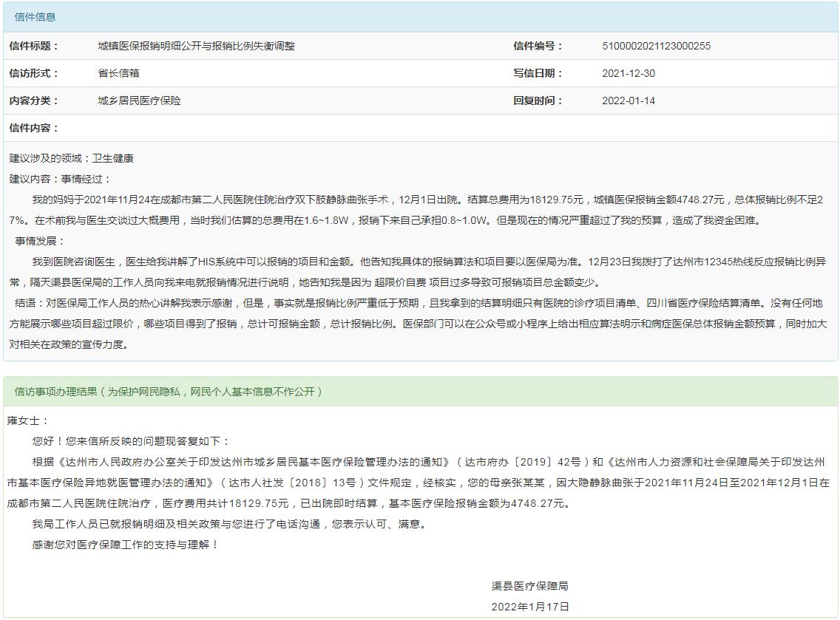Viewport: 840px width, 620px height.
Task: Click the line 您好！您来信所反映的问题现答复如下
Action: (x=132, y=442)
